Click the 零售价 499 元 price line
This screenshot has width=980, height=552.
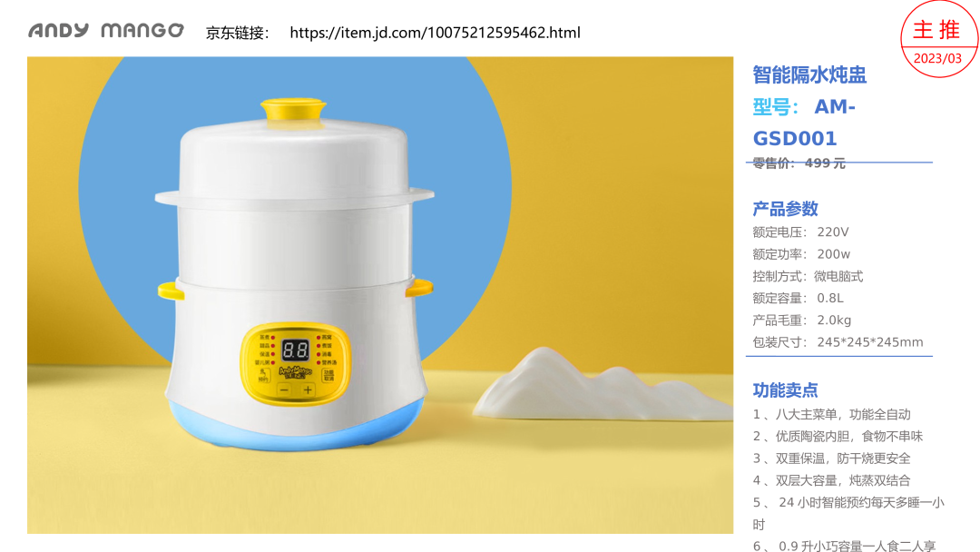tap(799, 163)
